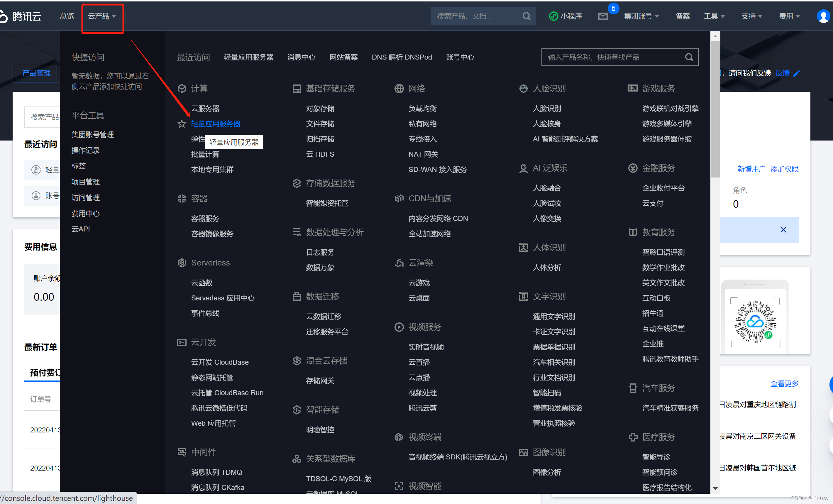The height and width of the screenshot is (504, 833).
Task: Click the 反馈 link
Action: point(782,73)
